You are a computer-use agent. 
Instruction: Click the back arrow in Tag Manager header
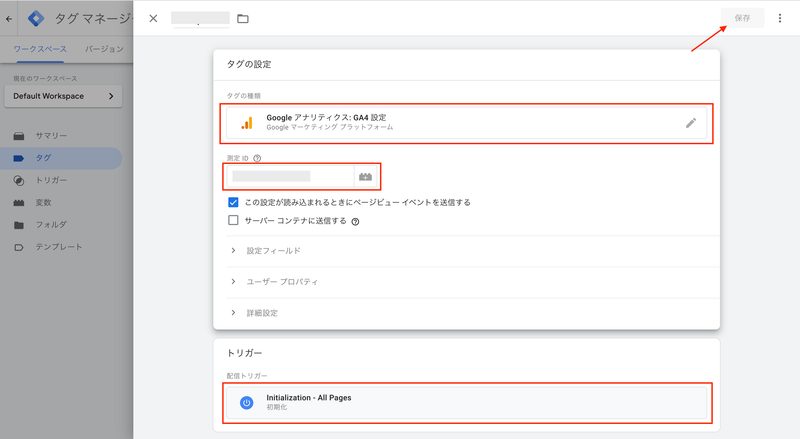9,19
